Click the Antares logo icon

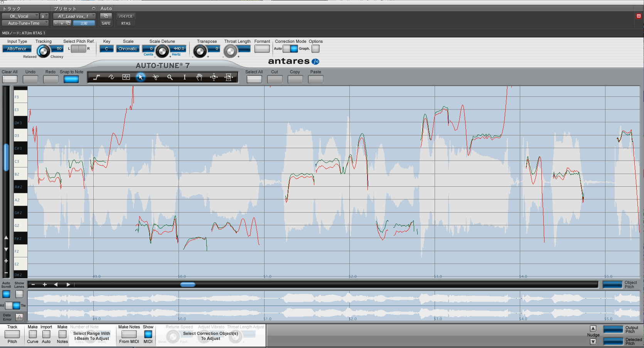click(315, 61)
